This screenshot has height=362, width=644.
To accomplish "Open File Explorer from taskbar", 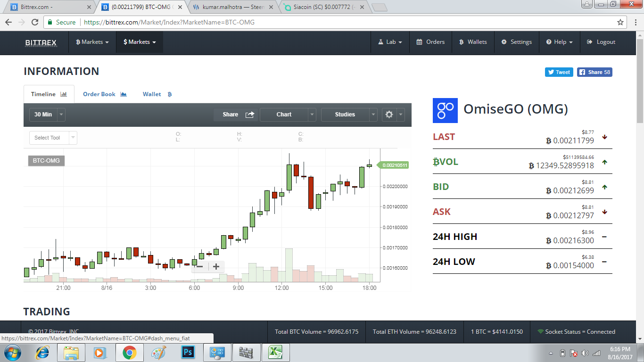I will coord(71,353).
